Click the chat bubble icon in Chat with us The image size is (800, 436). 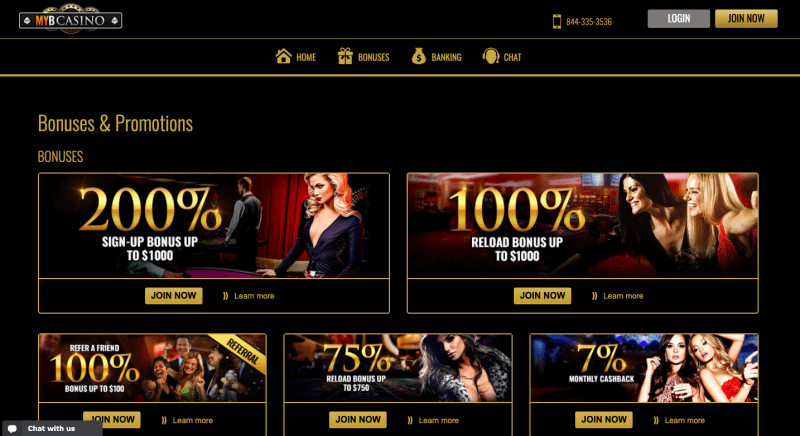pyautogui.click(x=12, y=428)
